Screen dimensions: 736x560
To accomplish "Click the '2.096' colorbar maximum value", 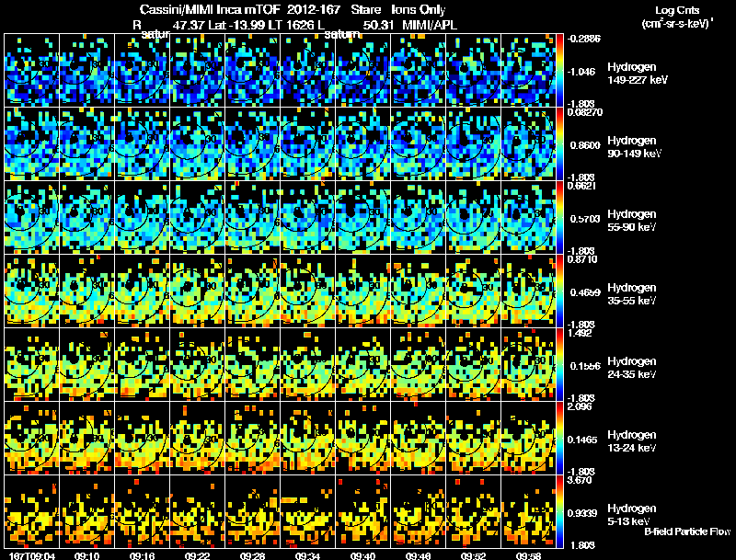I will coord(580,406).
